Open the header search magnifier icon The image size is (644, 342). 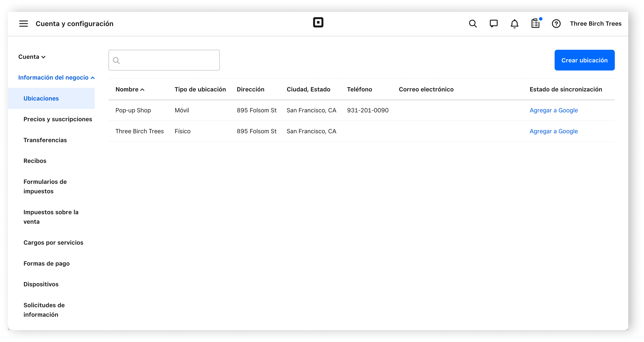(x=473, y=24)
